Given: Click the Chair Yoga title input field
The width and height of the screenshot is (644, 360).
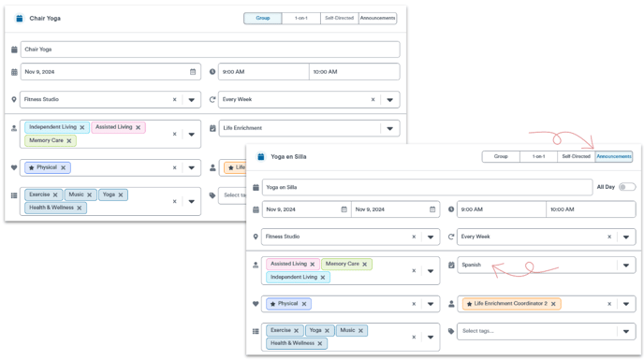Looking at the screenshot, I should (x=210, y=50).
